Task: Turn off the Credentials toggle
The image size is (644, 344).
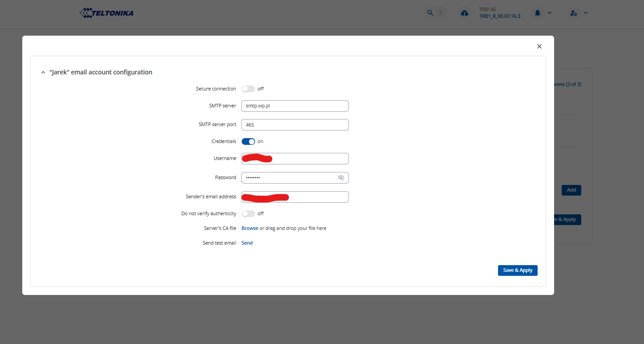Action: click(248, 141)
